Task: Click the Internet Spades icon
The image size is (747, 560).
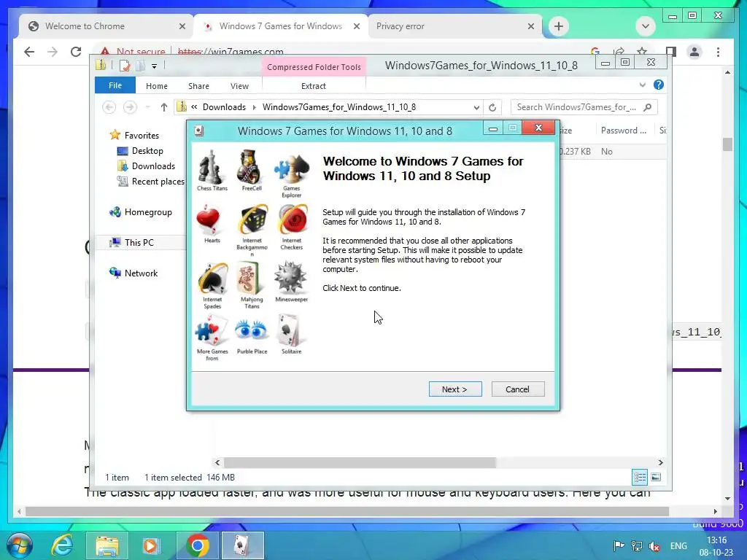Action: tap(213, 278)
